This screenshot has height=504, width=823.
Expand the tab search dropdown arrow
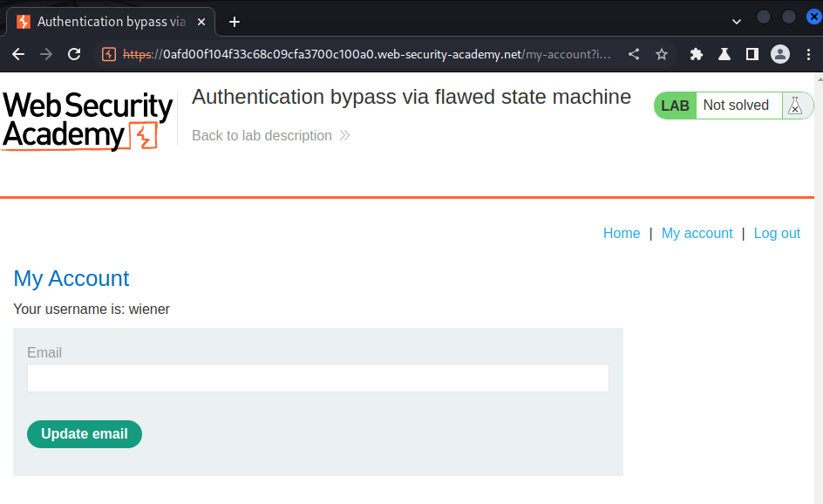737,22
